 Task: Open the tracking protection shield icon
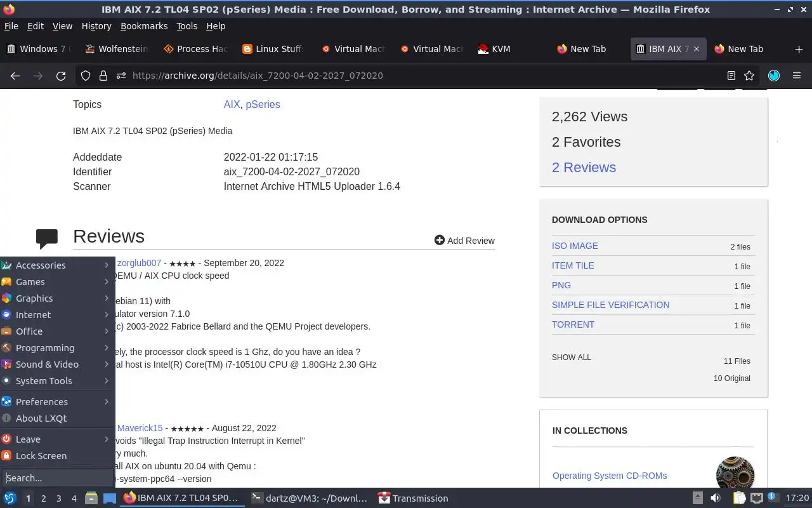coord(86,76)
